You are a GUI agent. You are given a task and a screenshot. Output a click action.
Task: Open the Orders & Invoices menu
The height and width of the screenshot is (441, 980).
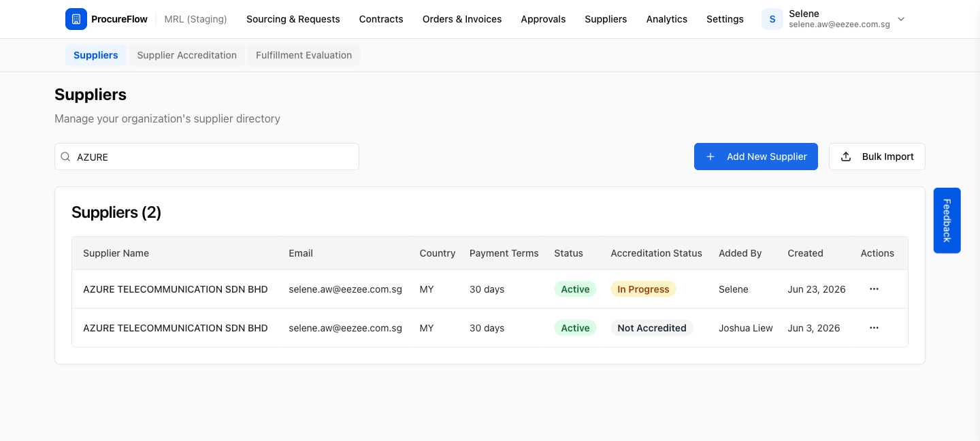point(462,19)
